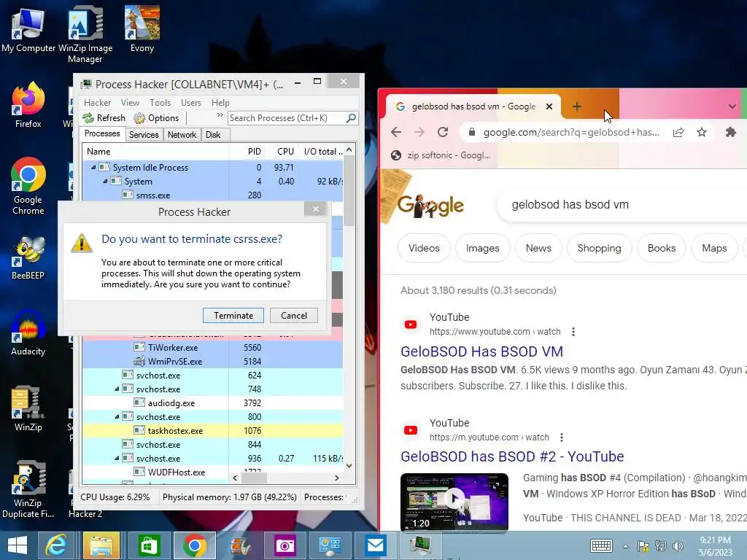The width and height of the screenshot is (747, 560).
Task: Filter Google results by Images
Action: tap(483, 248)
